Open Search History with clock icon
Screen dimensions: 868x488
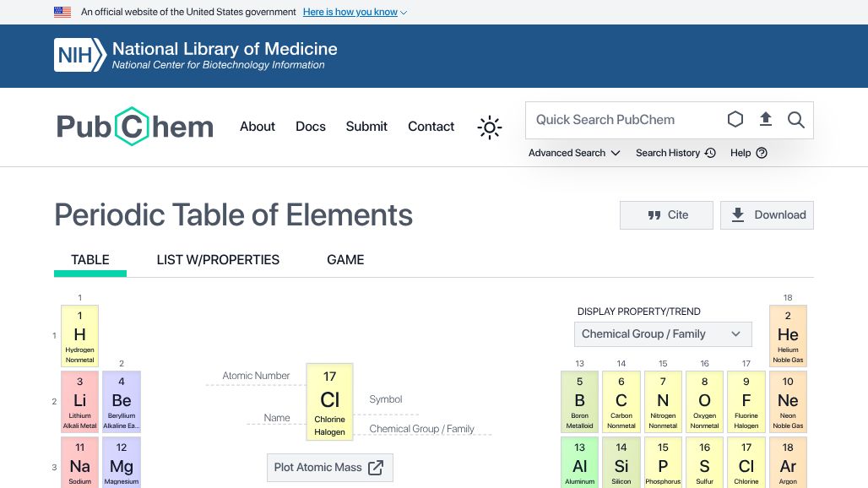point(675,153)
